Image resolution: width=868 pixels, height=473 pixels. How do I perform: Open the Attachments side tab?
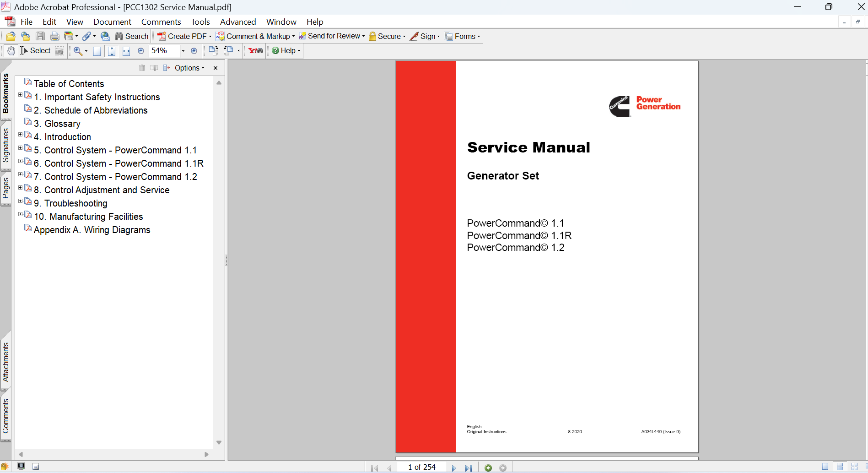[x=5, y=362]
